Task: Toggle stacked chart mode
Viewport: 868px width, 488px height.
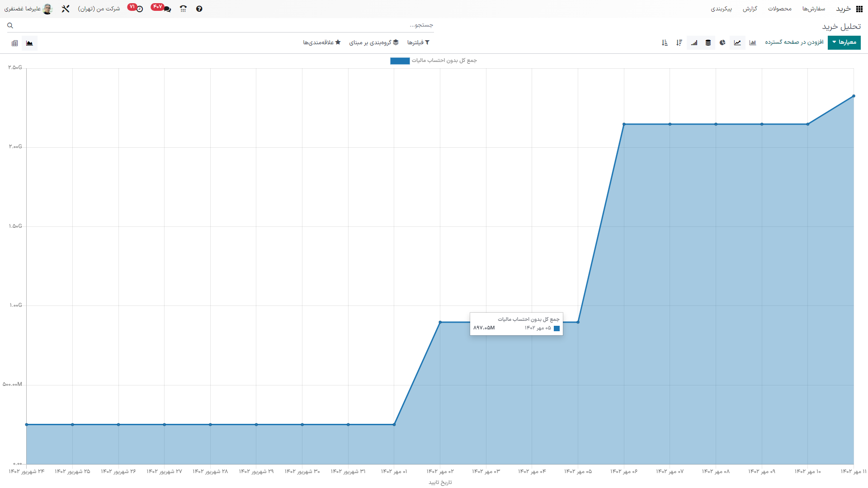Action: coord(708,42)
